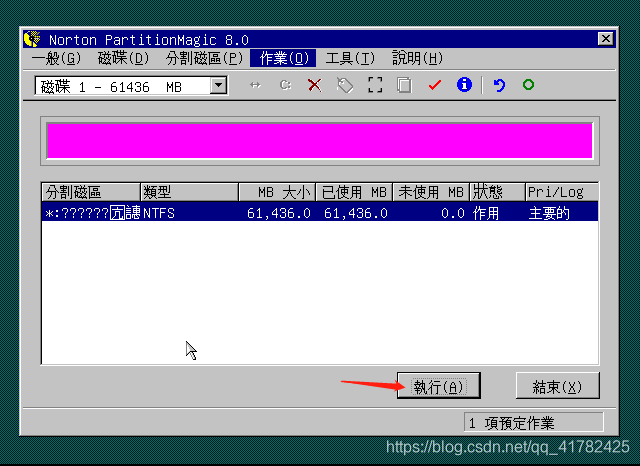
Task: Click the PartitionMagic title bar logo icon
Action: (x=32, y=39)
